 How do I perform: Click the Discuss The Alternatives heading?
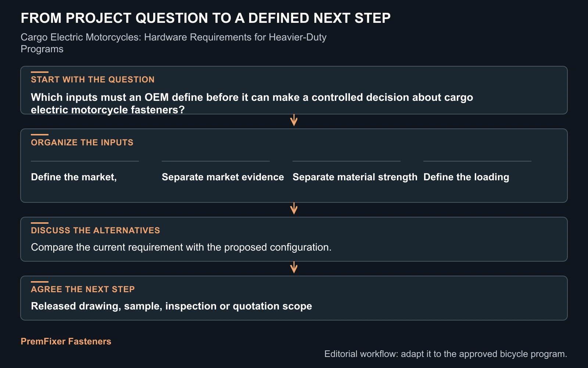click(96, 230)
